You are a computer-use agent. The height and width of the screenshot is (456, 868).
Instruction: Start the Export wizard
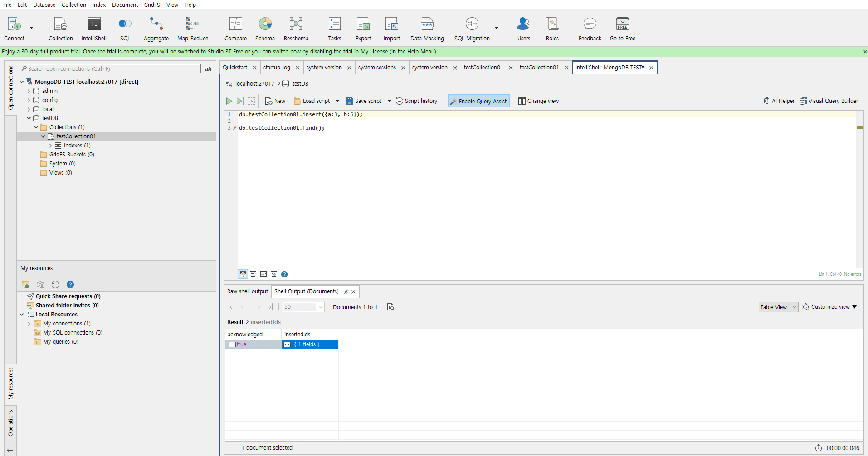click(x=363, y=29)
